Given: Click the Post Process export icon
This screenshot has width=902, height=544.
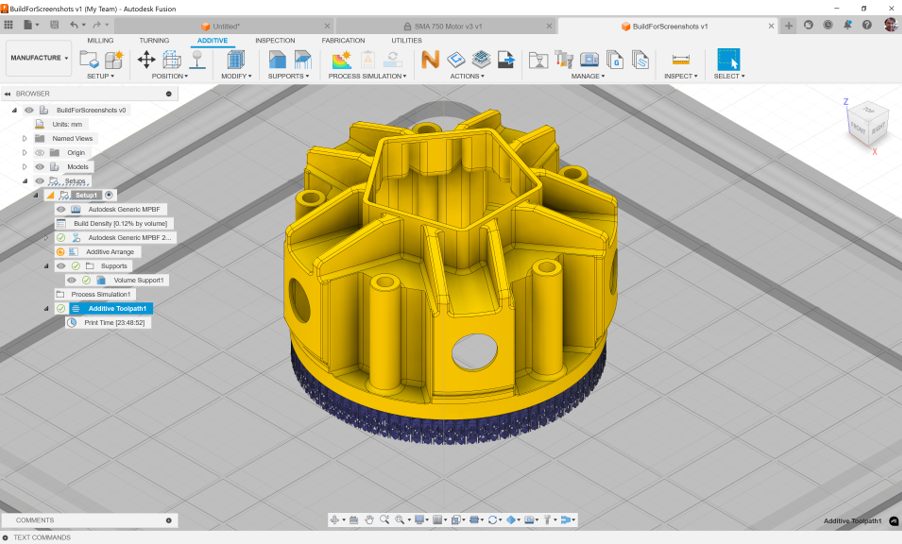Looking at the screenshot, I should pyautogui.click(x=506, y=60).
